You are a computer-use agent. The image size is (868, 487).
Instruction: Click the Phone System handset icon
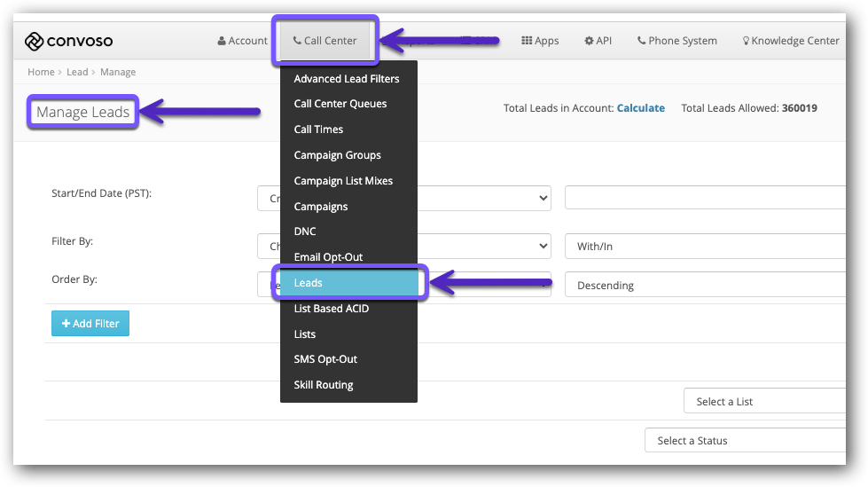641,41
